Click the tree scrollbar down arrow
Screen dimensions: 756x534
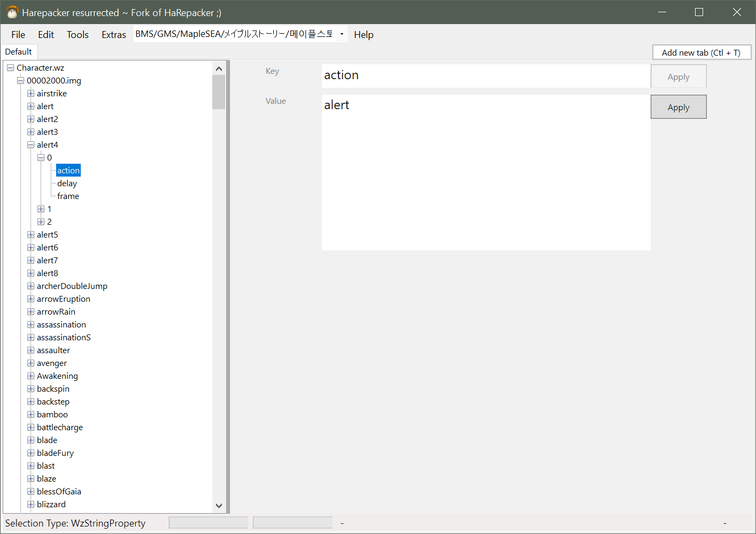pos(219,505)
